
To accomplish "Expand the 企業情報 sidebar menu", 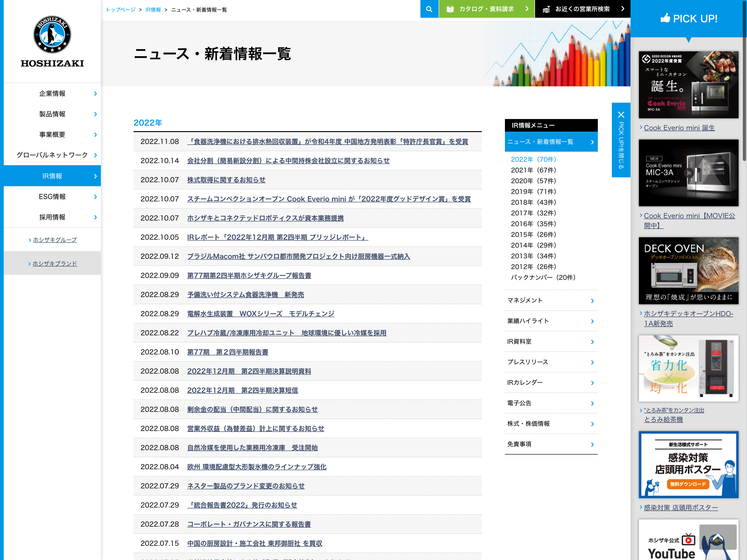I will tap(52, 94).
